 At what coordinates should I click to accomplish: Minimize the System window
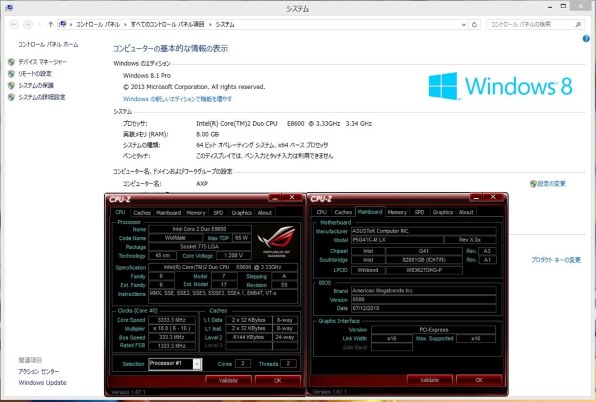click(x=550, y=7)
